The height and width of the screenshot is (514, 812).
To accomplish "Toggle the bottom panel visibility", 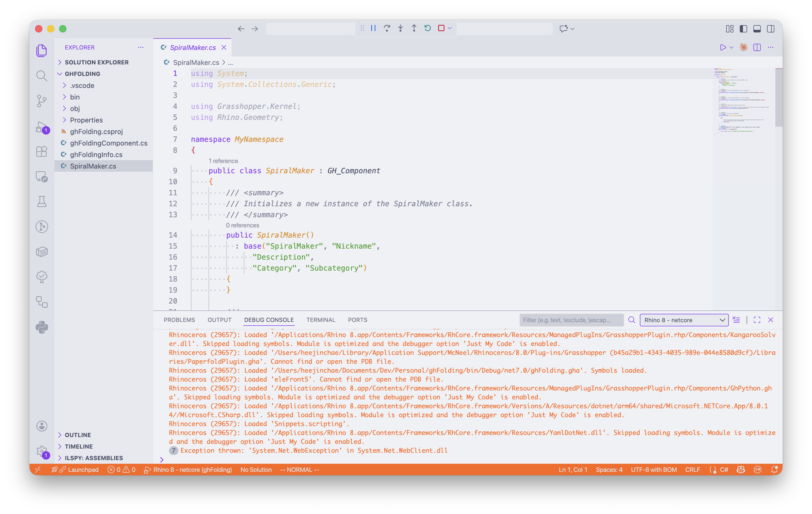I will pyautogui.click(x=757, y=29).
